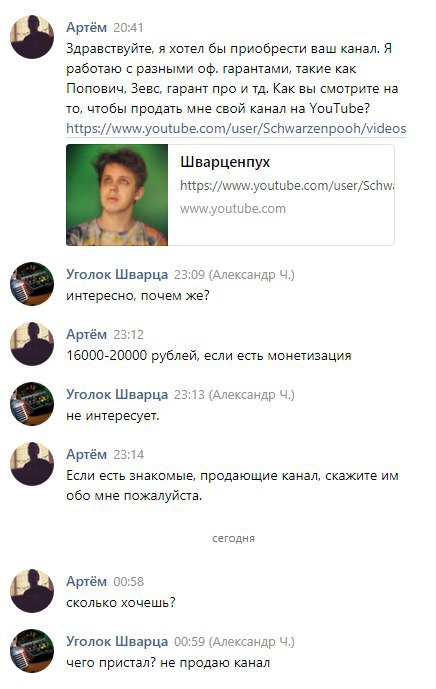The image size is (436, 689).
Task: Select the message 'сколько хочешь?'
Action: pyautogui.click(x=121, y=602)
